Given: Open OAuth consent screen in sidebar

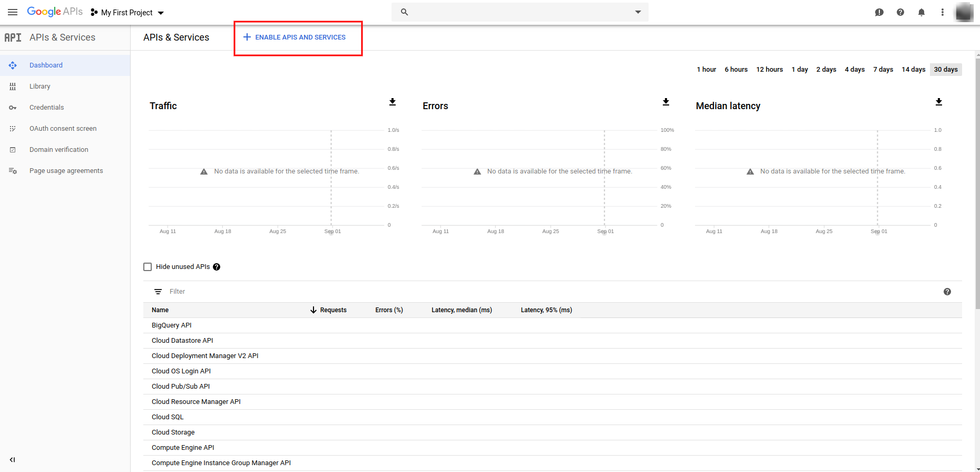Looking at the screenshot, I should [65, 129].
